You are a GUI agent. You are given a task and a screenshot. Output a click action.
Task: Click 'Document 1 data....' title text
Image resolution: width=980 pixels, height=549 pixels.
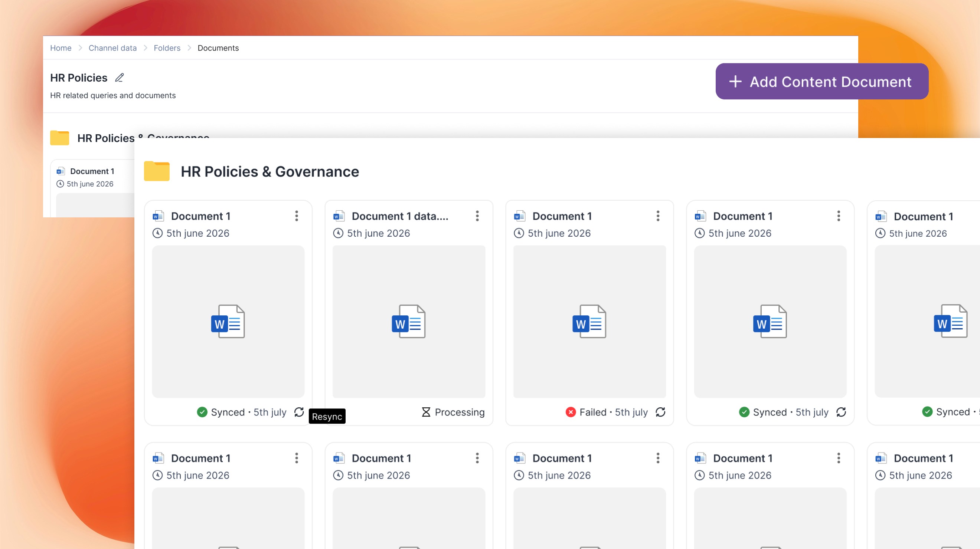(x=400, y=216)
